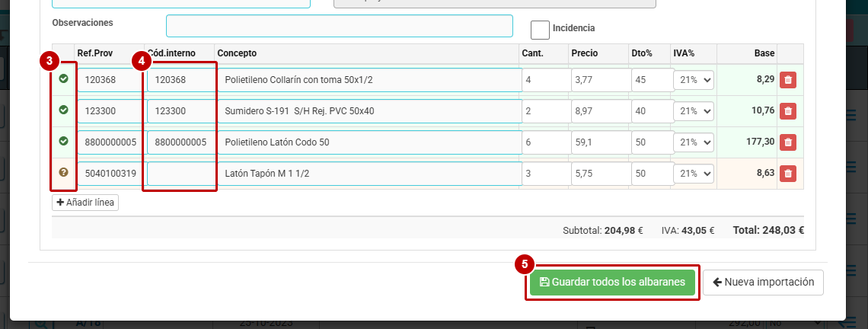
Task: Click discount field of Polietileno Latón Codo row
Action: tap(652, 142)
